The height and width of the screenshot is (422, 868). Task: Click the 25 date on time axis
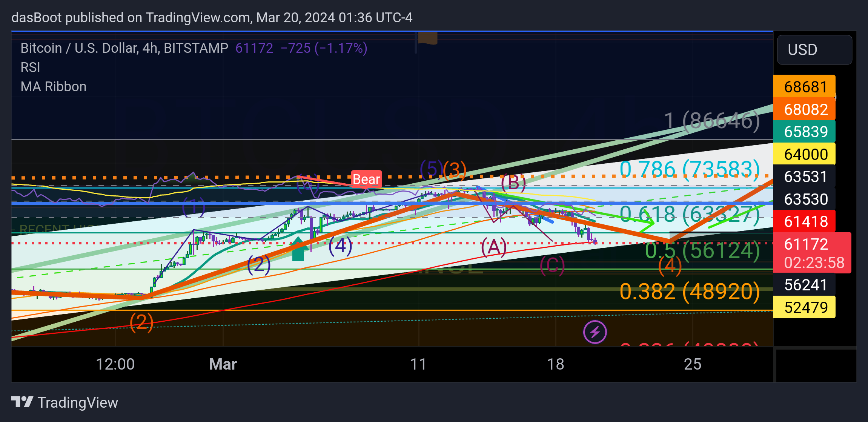coord(693,364)
